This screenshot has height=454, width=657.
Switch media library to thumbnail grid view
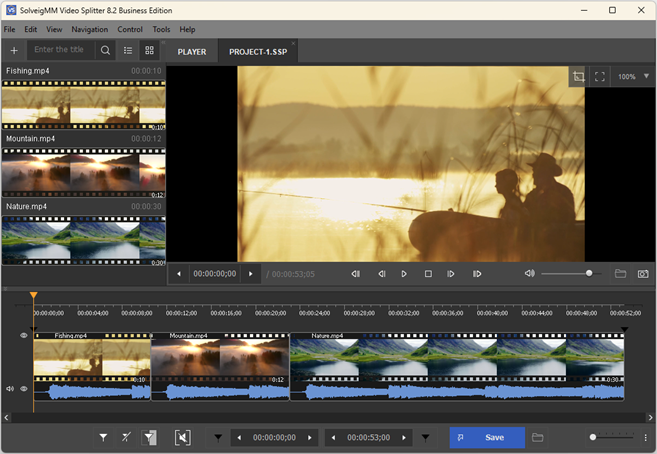[x=150, y=50]
